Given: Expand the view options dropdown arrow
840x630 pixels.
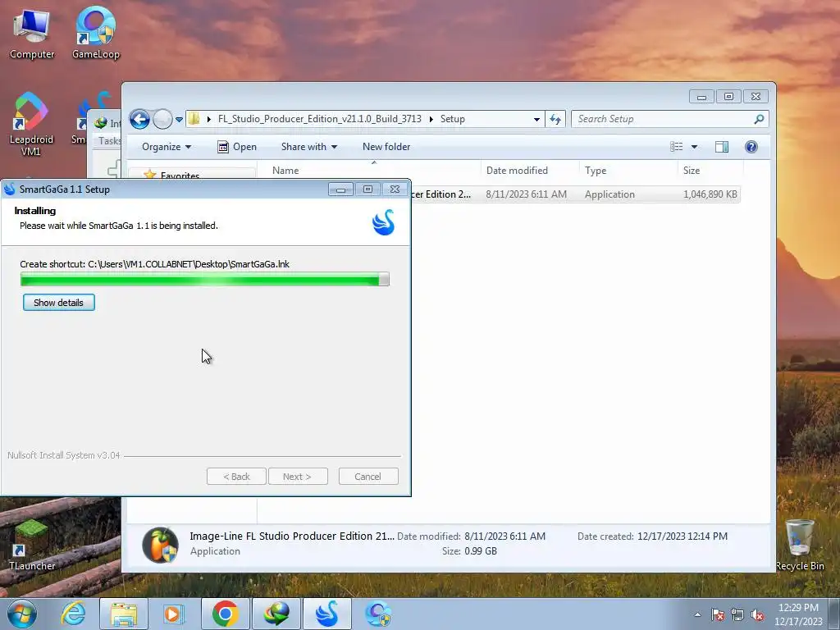Looking at the screenshot, I should (694, 147).
